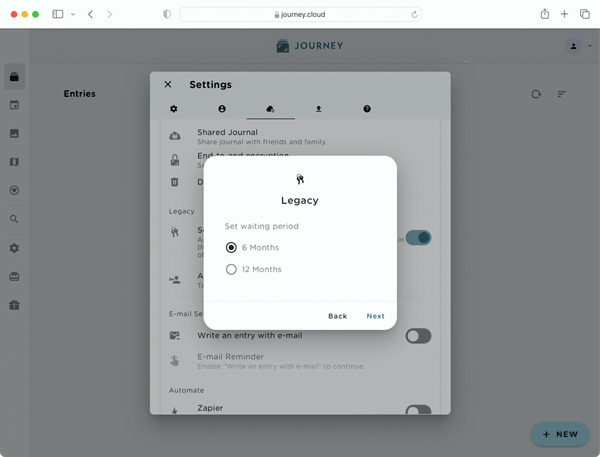Viewport: 600px width, 457px height.
Task: Expand Safari's sidebar options chevron
Action: point(73,15)
